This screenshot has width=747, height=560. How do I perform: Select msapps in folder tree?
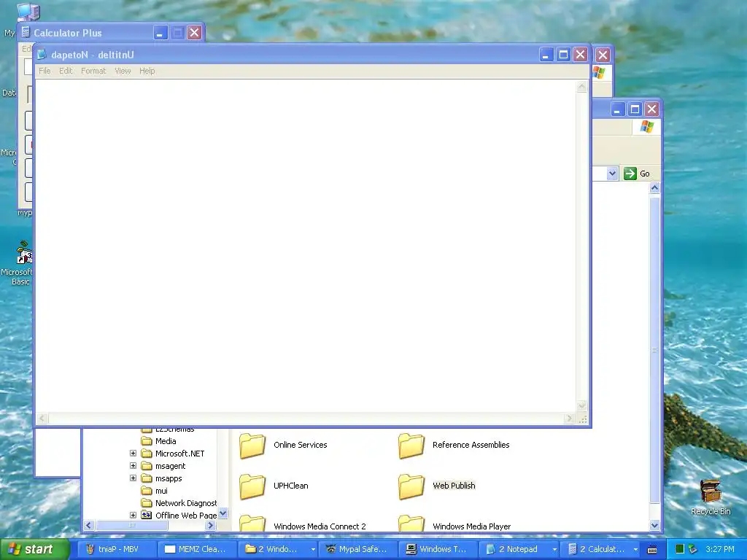pyautogui.click(x=169, y=478)
